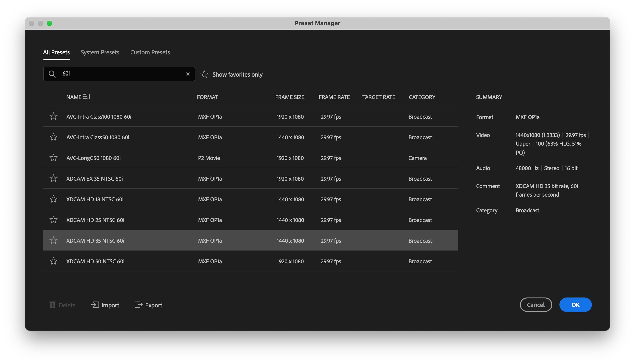Viewport: 635px width, 364px height.
Task: Click the magnifying glass search icon
Action: (52, 74)
